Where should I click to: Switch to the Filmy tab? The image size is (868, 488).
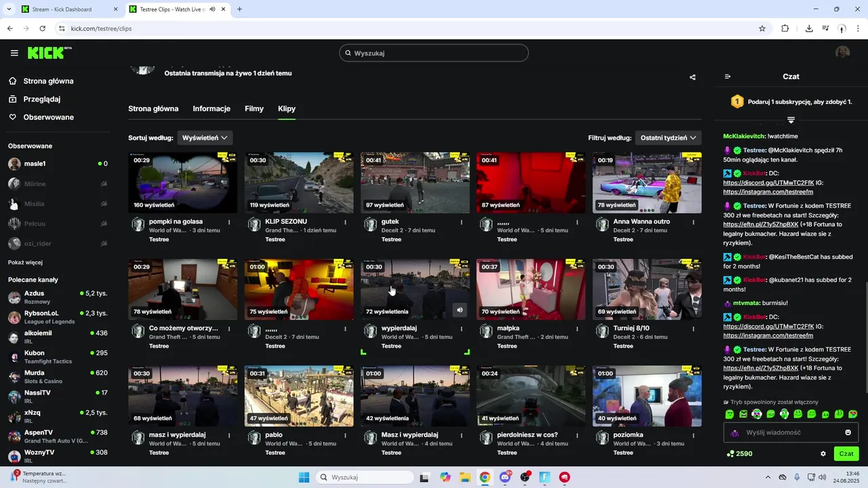[x=254, y=108]
